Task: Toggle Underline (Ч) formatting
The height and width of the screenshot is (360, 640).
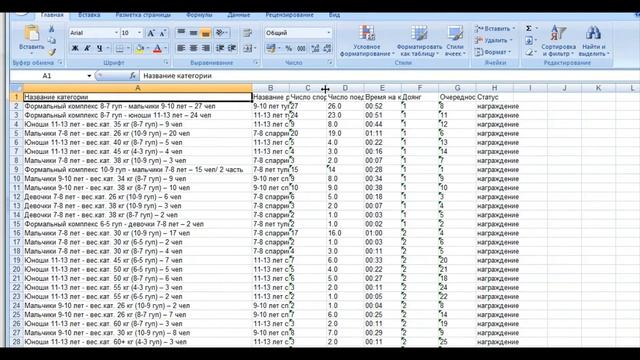Action: click(99, 49)
